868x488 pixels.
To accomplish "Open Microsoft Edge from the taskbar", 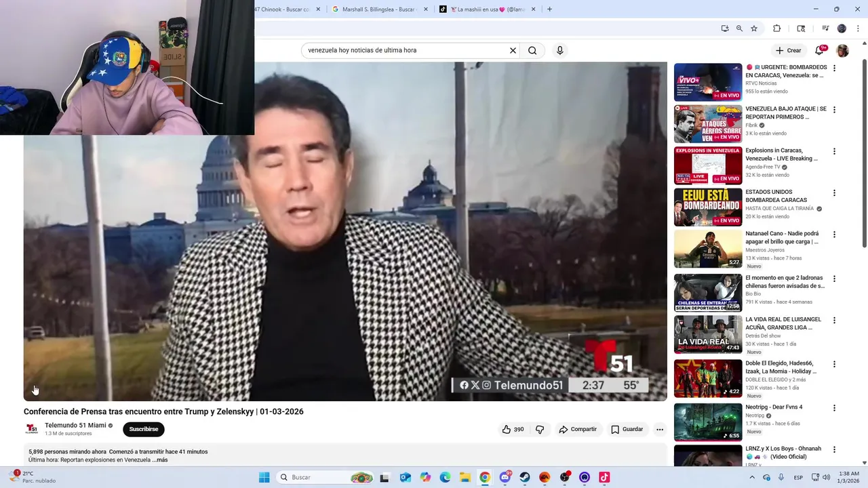I will [x=445, y=477].
